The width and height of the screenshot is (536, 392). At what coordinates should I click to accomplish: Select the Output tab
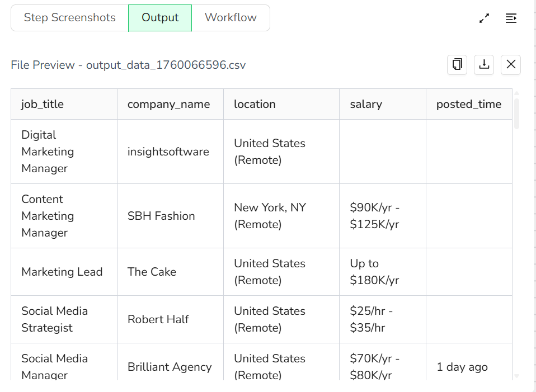pyautogui.click(x=160, y=18)
